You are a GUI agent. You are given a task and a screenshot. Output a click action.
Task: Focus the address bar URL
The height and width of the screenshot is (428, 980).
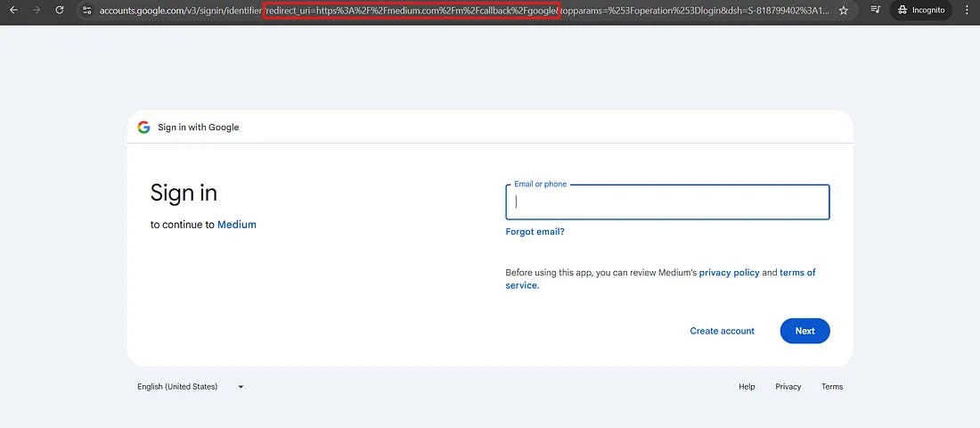click(x=464, y=11)
